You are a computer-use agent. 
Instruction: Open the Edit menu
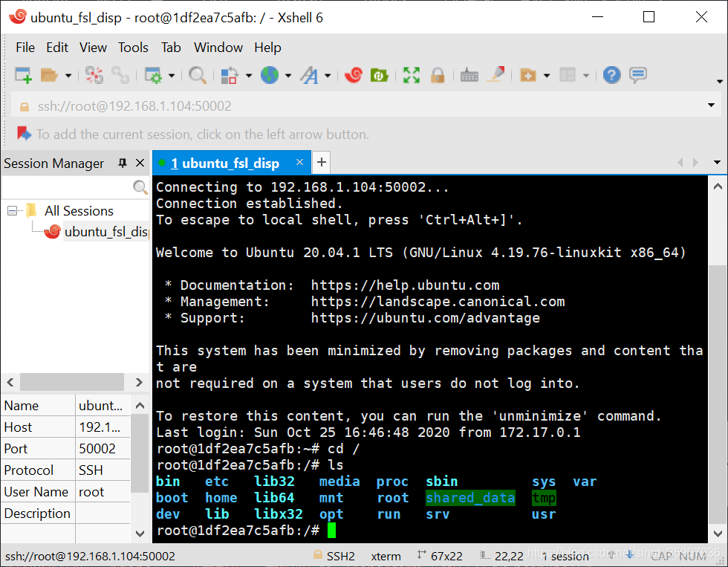tap(57, 48)
